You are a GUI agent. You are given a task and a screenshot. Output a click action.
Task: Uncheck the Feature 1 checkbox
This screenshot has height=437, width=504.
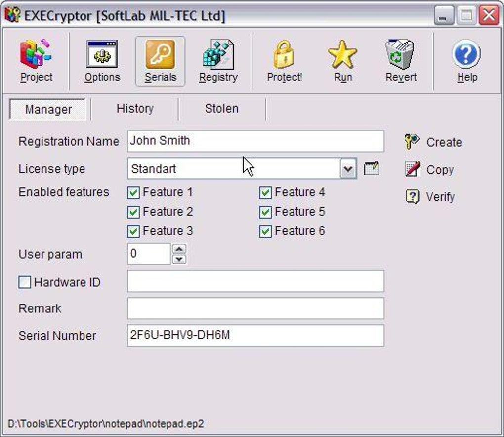[133, 193]
